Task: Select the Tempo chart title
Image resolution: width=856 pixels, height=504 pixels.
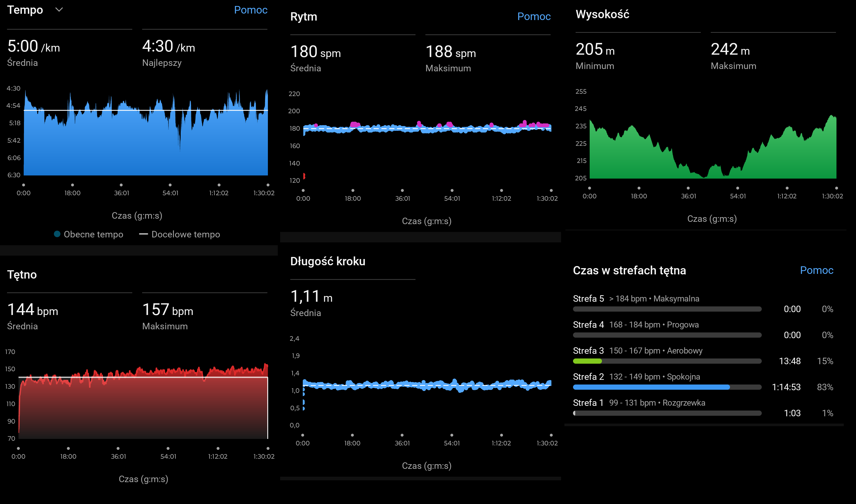Action: (x=25, y=10)
